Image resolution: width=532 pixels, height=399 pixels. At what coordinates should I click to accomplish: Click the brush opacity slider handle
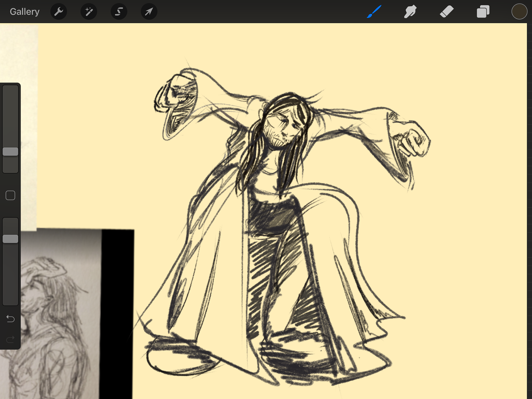[11, 239]
